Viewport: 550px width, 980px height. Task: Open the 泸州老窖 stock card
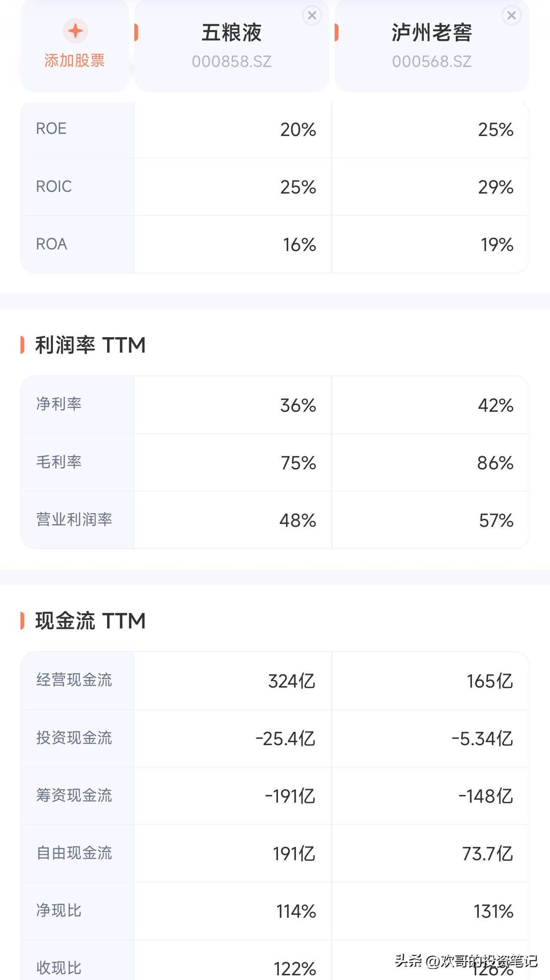(x=432, y=45)
